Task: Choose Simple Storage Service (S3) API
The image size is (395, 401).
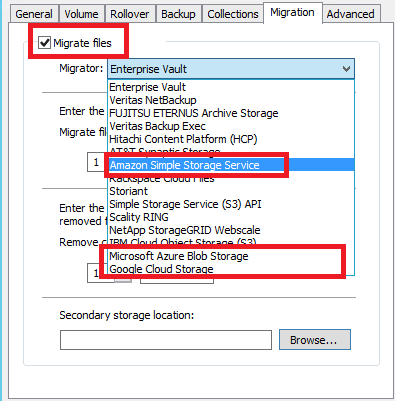Action: coord(231,204)
